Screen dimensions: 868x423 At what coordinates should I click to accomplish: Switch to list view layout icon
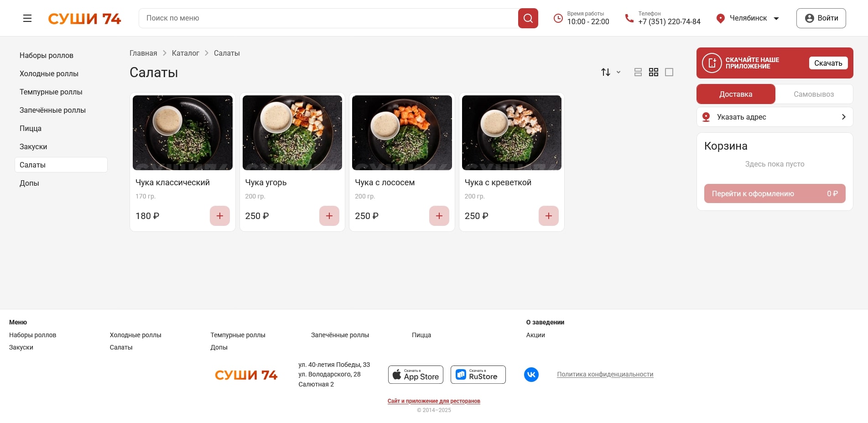(x=638, y=72)
